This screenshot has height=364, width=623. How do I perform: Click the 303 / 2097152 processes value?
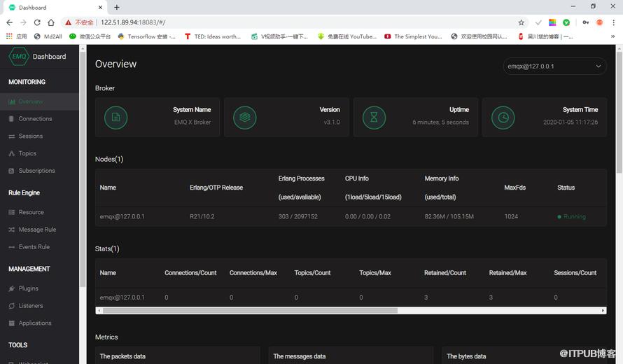pos(298,216)
